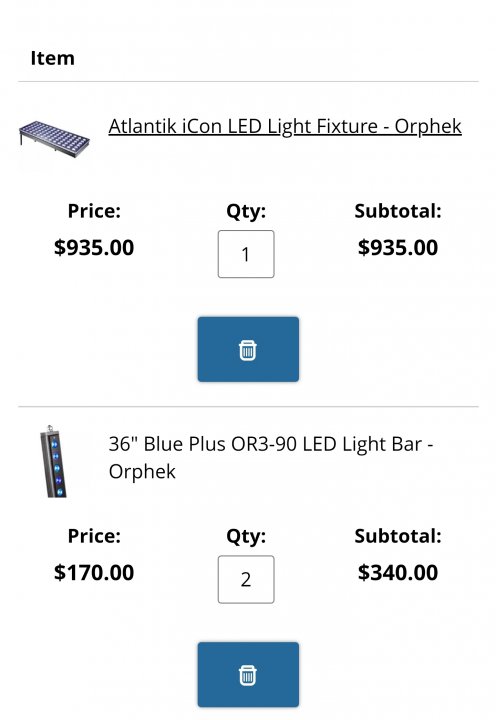
Task: Focus the quantity field showing 1
Action: pos(246,254)
